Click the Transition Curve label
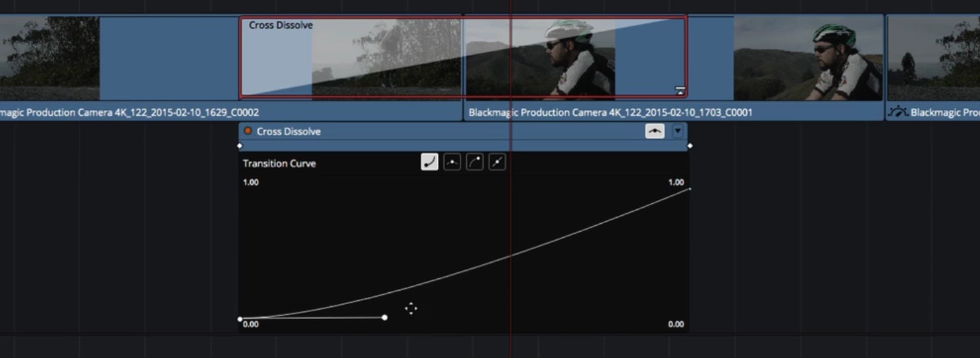This screenshot has width=980, height=358. point(279,163)
